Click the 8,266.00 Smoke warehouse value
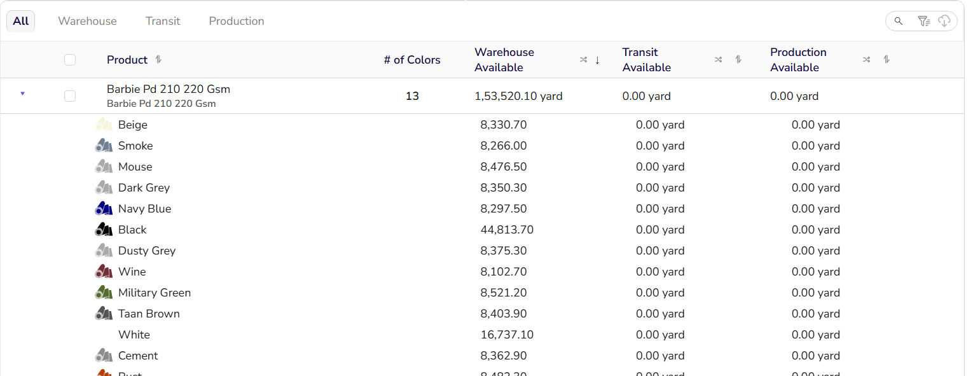The width and height of the screenshot is (980, 376). tap(504, 146)
